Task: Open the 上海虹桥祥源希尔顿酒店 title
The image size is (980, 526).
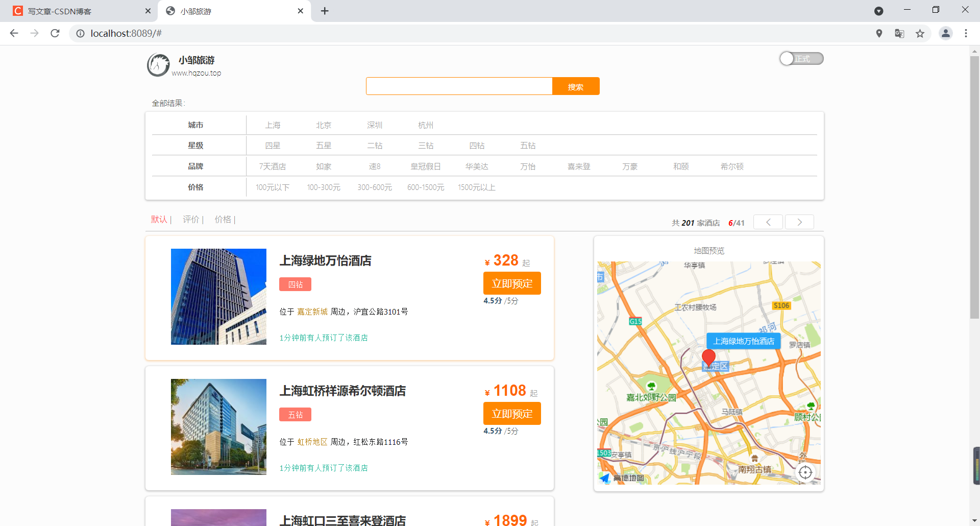Action: 342,391
